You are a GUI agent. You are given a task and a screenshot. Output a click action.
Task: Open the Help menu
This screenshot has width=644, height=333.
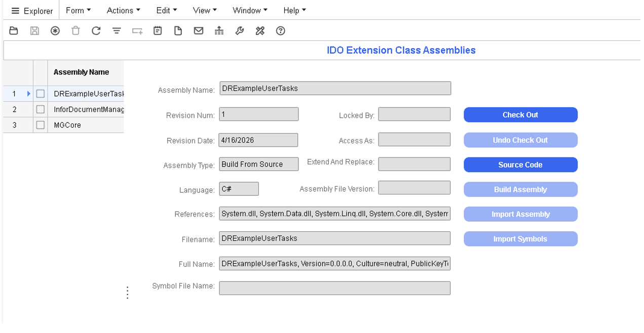pyautogui.click(x=295, y=10)
